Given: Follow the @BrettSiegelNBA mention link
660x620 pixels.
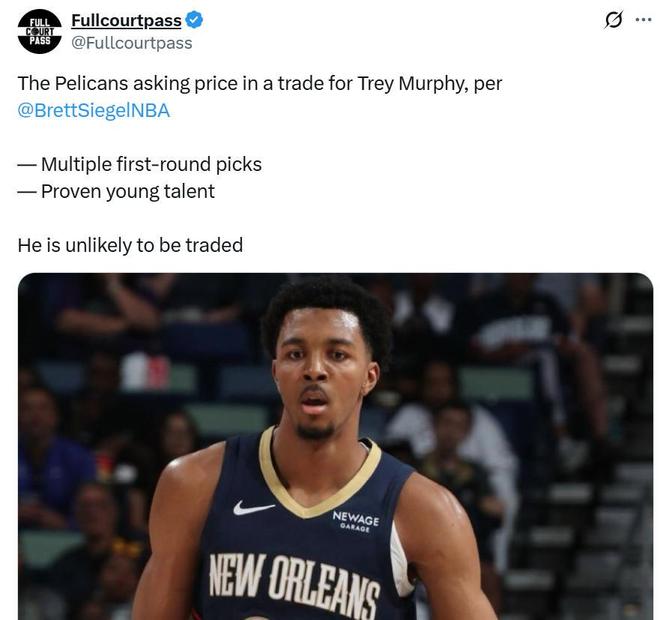Looking at the screenshot, I should [93, 111].
